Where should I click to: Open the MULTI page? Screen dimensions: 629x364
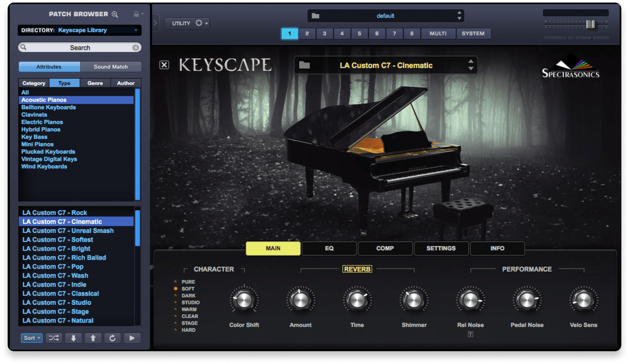pyautogui.click(x=438, y=33)
